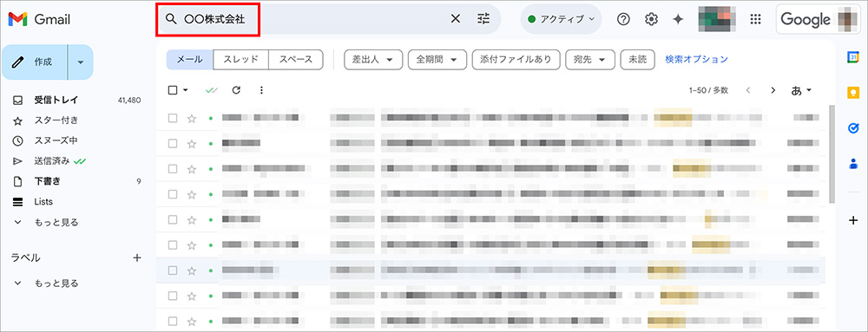The width and height of the screenshot is (868, 332).
Task: Star the second email in the list
Action: 192,144
